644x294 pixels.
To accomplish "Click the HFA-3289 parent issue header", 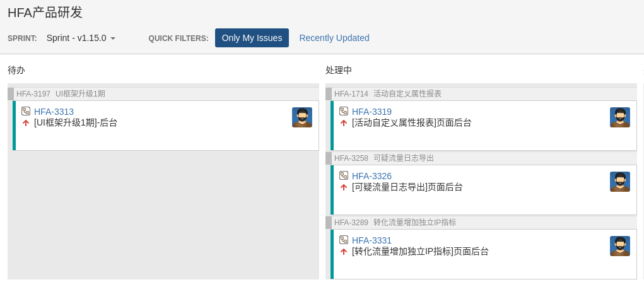I will point(395,223).
